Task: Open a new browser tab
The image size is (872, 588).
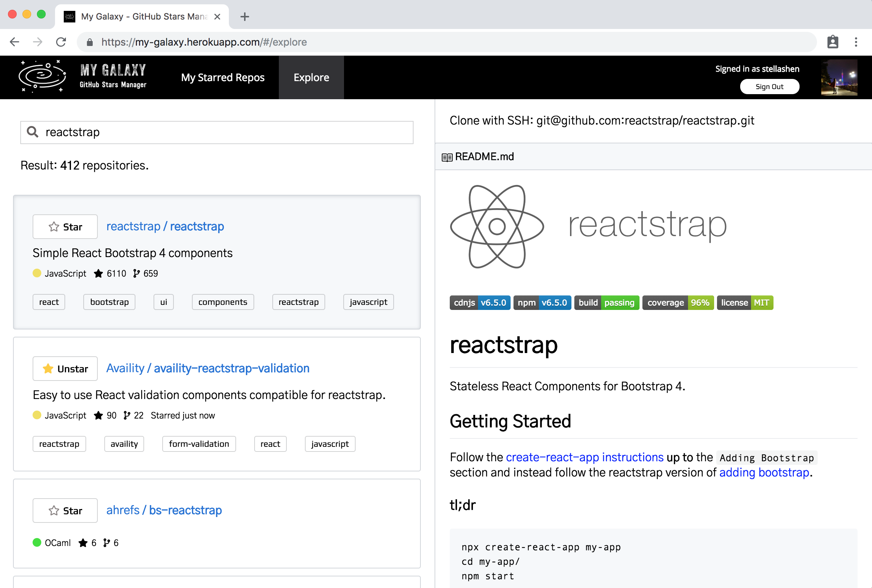Action: pos(244,17)
